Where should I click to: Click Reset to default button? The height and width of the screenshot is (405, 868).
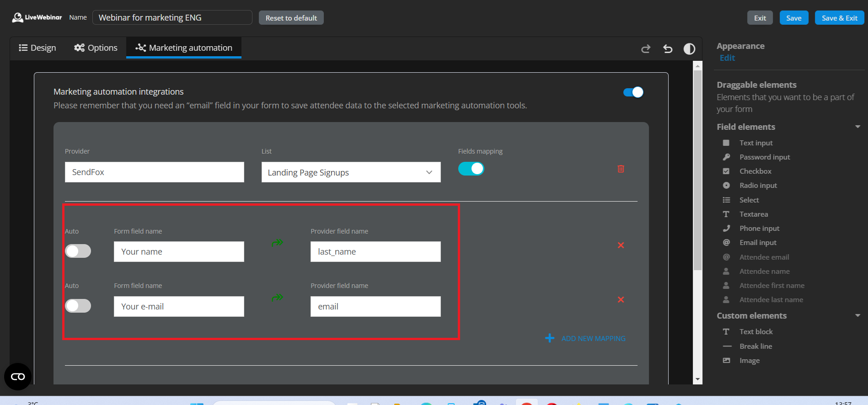click(x=291, y=18)
